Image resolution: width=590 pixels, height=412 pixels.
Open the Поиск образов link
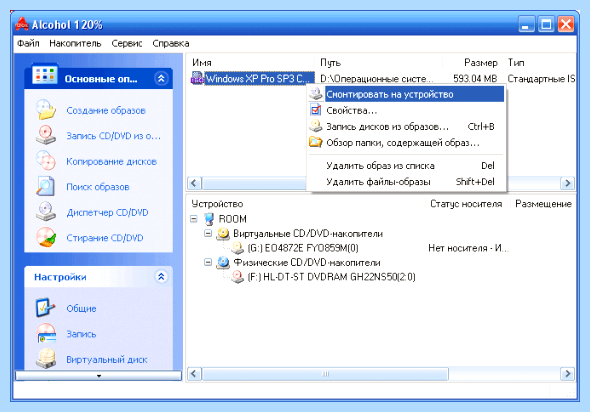point(98,187)
